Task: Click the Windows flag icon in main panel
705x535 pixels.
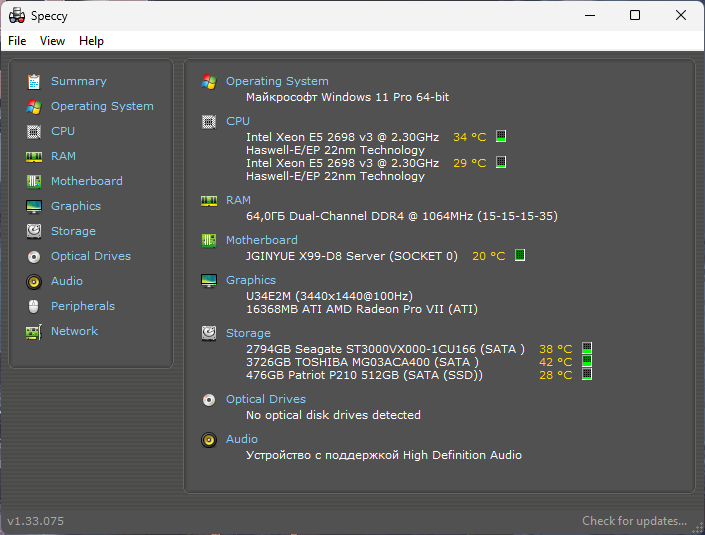Action: 209,81
